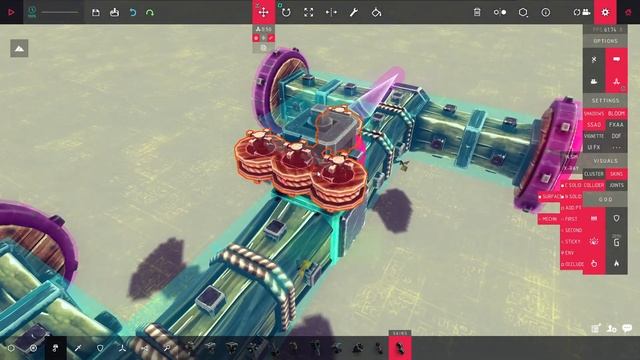
Task: Open the load machine icon
Action: 114,12
